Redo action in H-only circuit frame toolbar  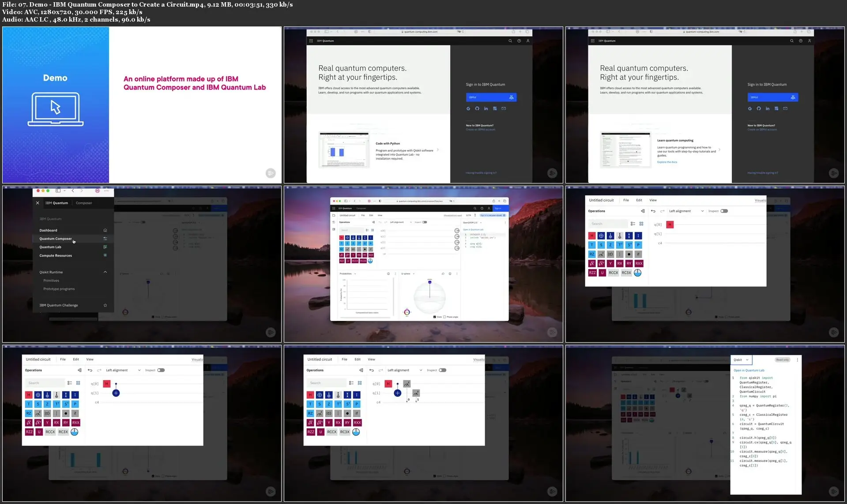pyautogui.click(x=662, y=211)
